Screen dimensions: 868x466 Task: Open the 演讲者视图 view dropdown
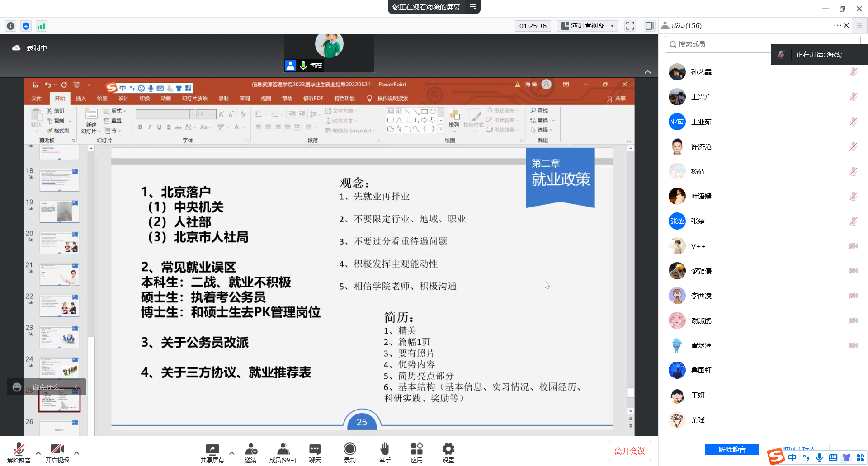pos(587,26)
